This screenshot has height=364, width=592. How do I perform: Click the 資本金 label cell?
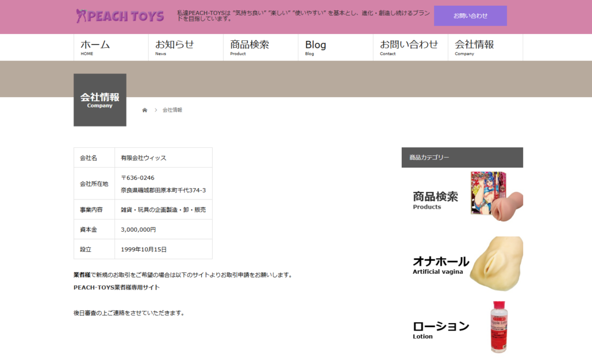[x=94, y=230]
